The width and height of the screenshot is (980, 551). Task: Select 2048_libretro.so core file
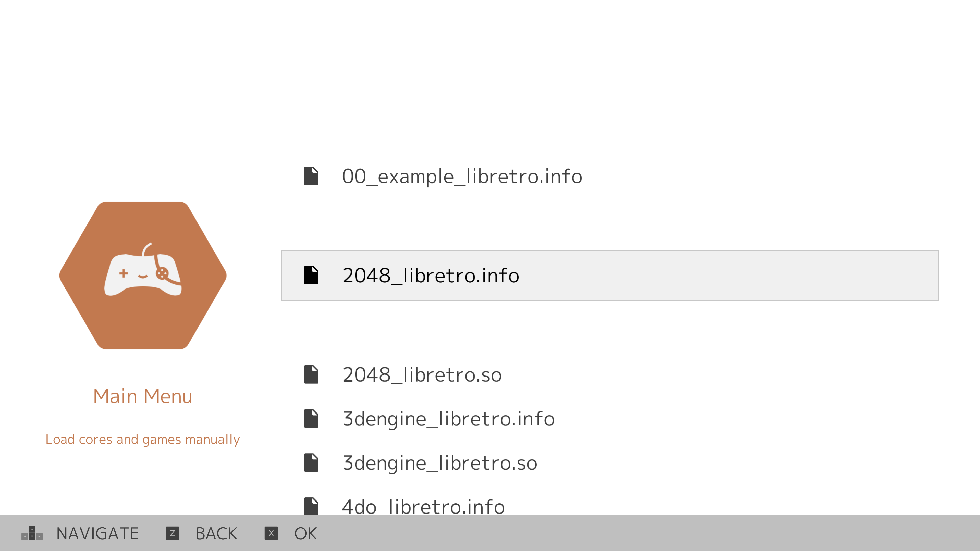(x=610, y=374)
